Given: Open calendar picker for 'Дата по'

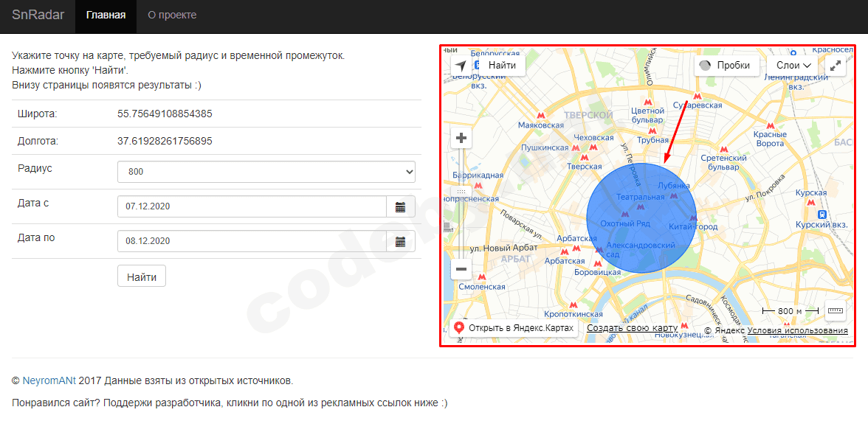Looking at the screenshot, I should point(401,242).
